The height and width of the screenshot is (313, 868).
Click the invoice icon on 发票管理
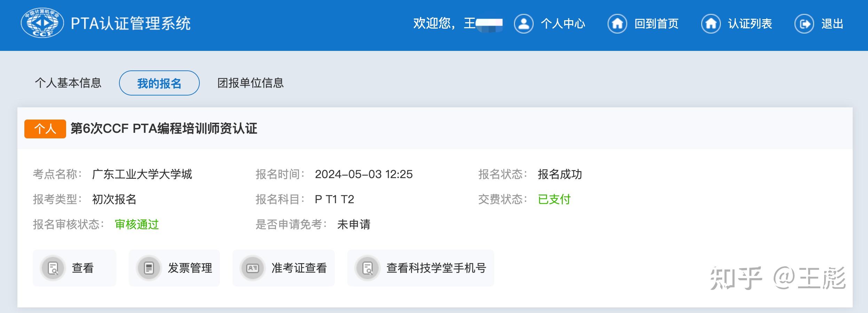(150, 268)
